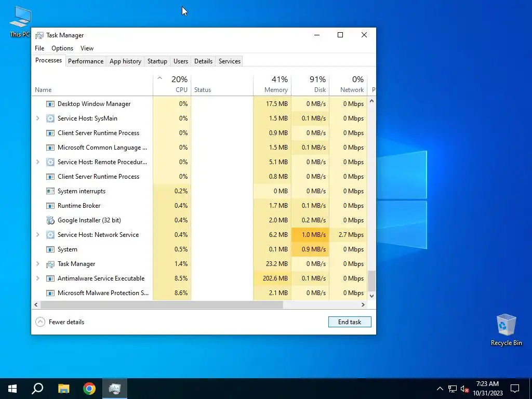This screenshot has width=532, height=399.
Task: Sort by the CPU column header
Action: click(172, 84)
